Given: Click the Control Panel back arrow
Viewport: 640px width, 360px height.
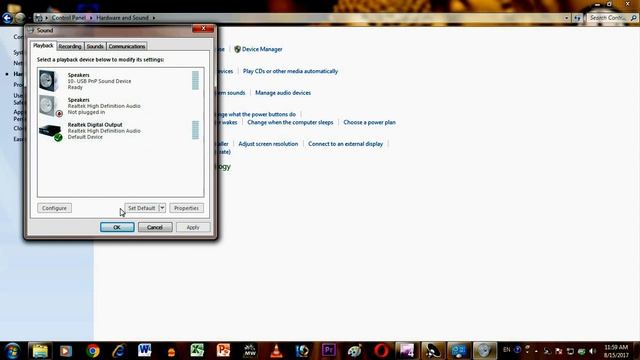Looking at the screenshot, I should pyautogui.click(x=7, y=18).
